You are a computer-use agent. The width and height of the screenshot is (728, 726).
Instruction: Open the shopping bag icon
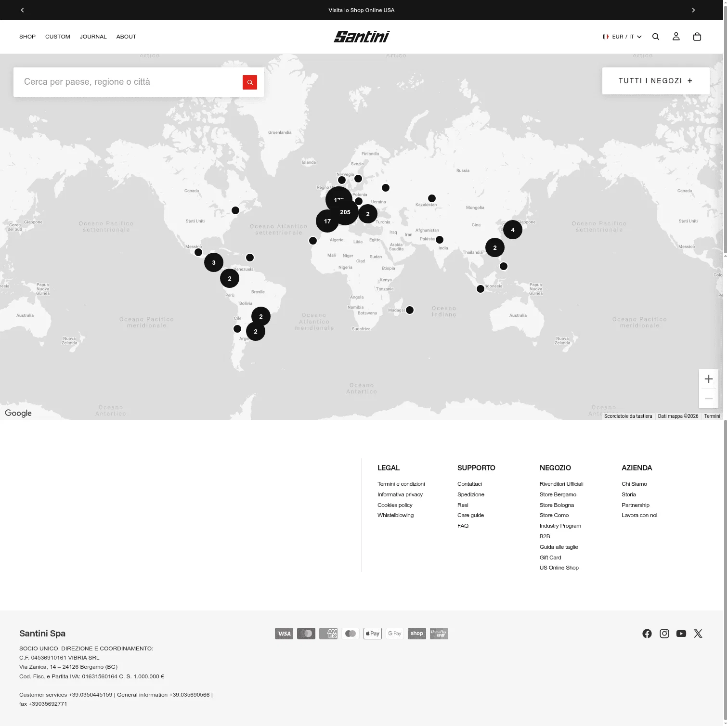click(697, 37)
